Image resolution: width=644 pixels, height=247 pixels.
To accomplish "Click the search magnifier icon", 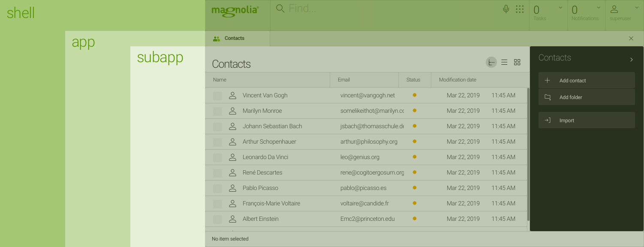I will click(280, 9).
